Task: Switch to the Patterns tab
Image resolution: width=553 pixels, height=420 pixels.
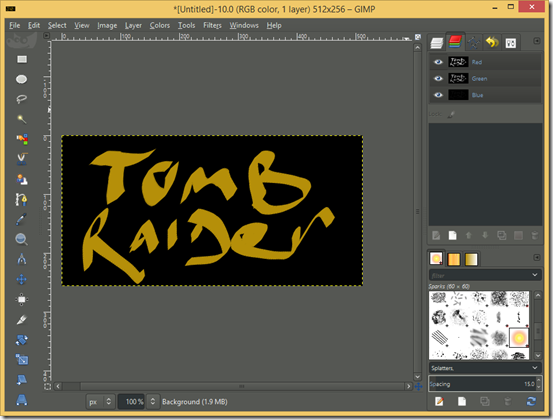Action: [454, 259]
